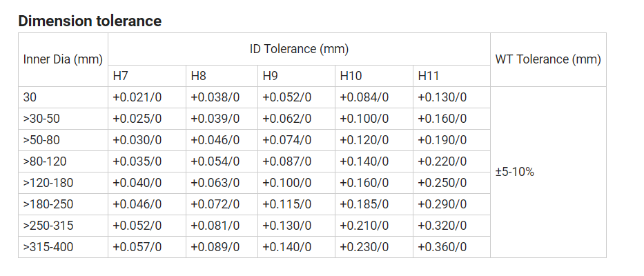The height and width of the screenshot is (276, 644).
Task: Select the Inner Dia (mm) header cell
Action: coord(63,59)
